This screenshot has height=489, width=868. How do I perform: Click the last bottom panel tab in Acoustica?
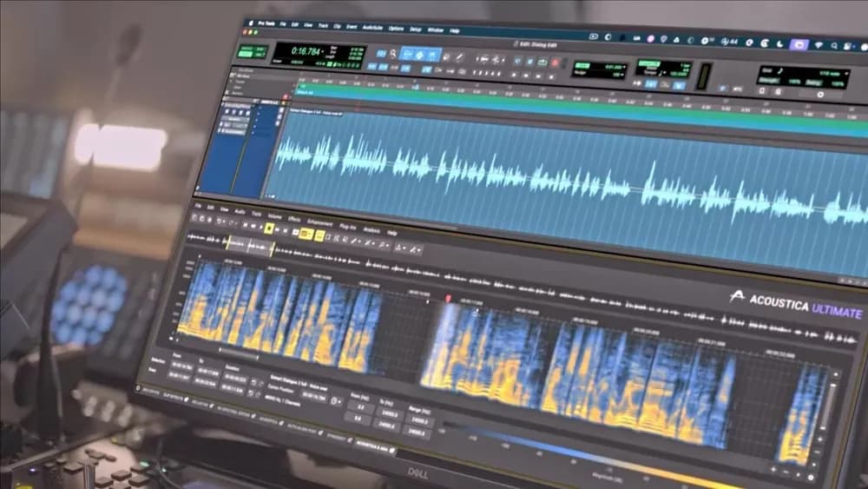click(x=375, y=446)
